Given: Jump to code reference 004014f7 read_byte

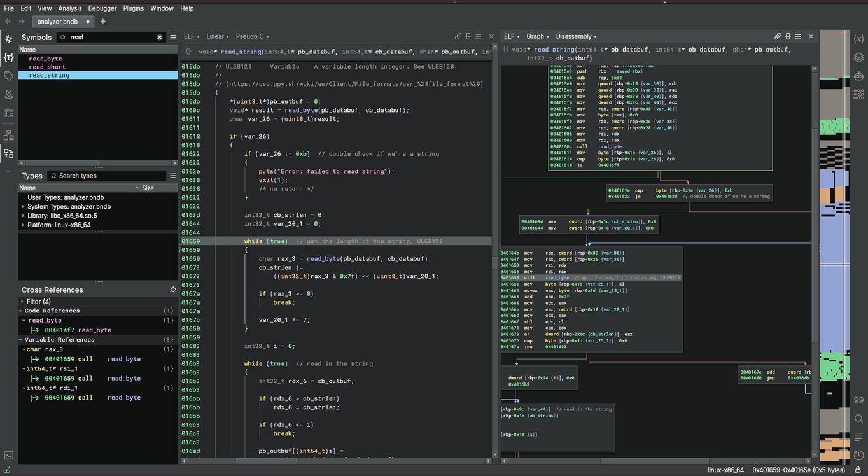Looking at the screenshot, I should [78, 330].
